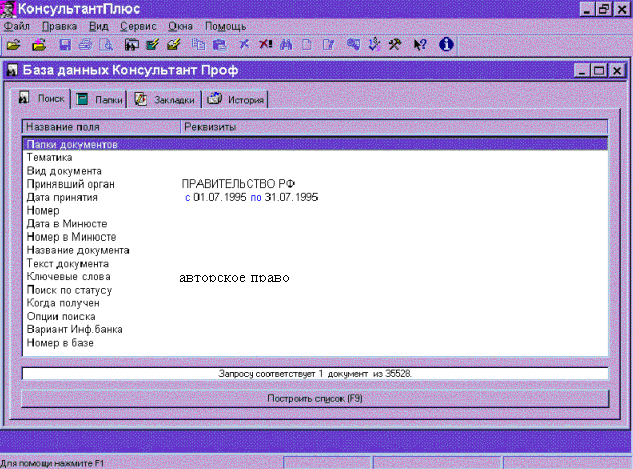Click the Название поля column header
633x469 pixels.
click(101, 127)
